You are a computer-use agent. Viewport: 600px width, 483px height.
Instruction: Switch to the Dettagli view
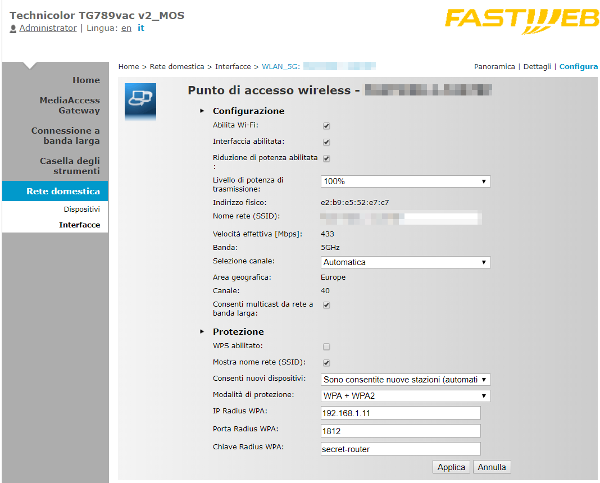pyautogui.click(x=538, y=66)
